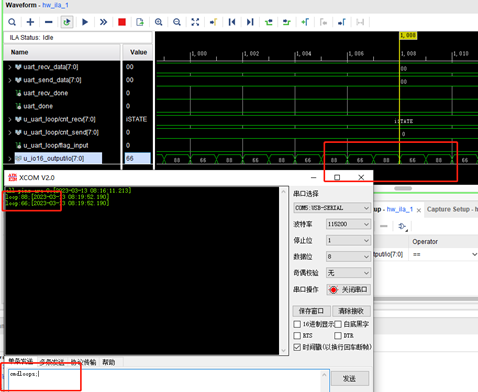The image size is (478, 392).
Task: Click the yellow 1,008 cursor marker
Action: pyautogui.click(x=408, y=35)
